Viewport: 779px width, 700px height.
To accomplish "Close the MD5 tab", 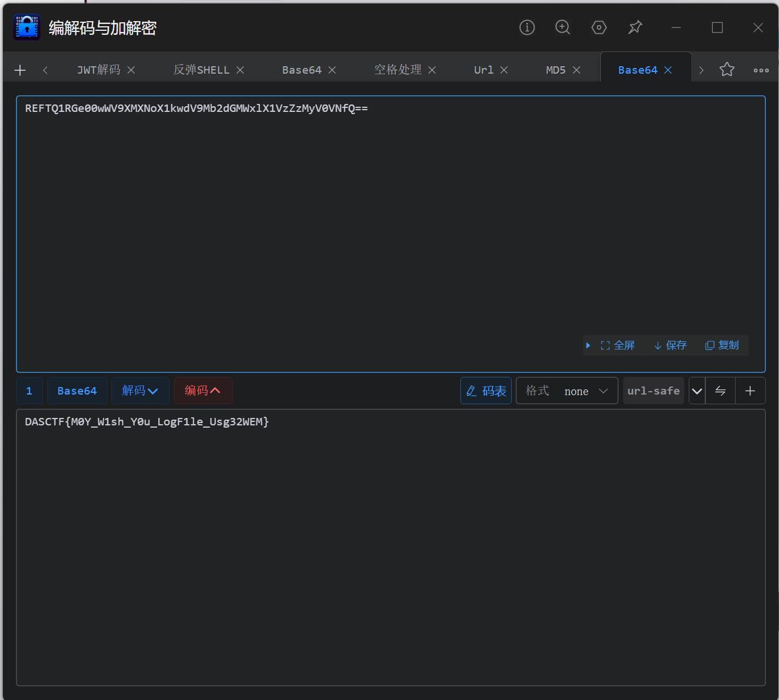I will tap(576, 70).
